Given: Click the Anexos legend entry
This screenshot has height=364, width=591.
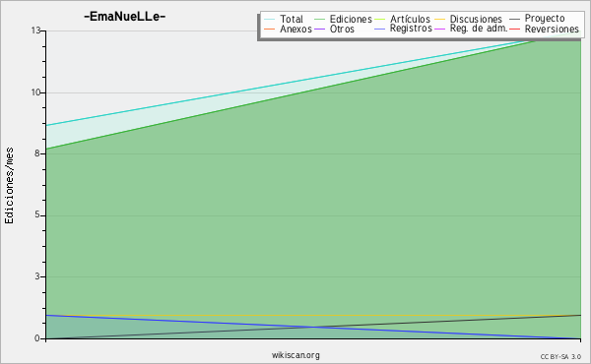Looking at the screenshot, I should [x=288, y=29].
